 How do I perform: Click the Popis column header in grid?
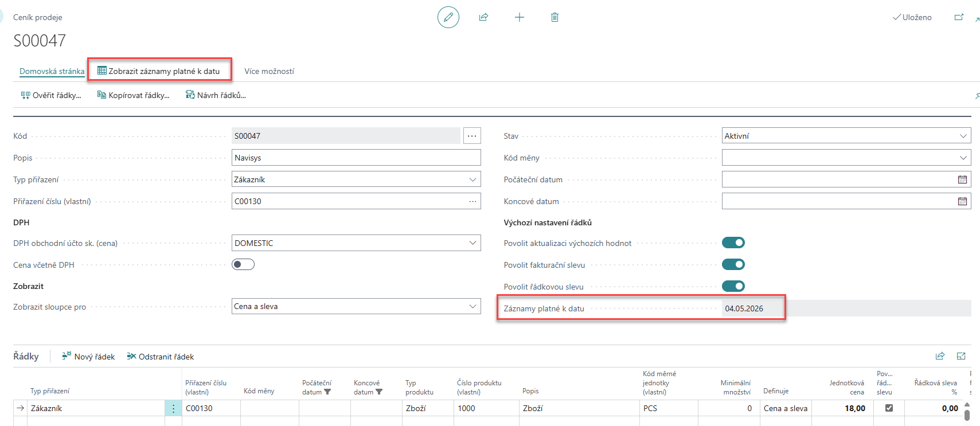[530, 391]
